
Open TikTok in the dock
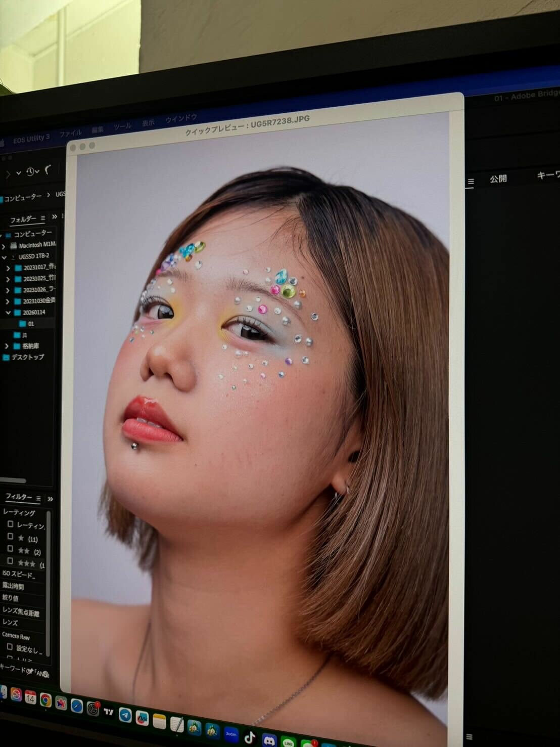click(x=250, y=737)
